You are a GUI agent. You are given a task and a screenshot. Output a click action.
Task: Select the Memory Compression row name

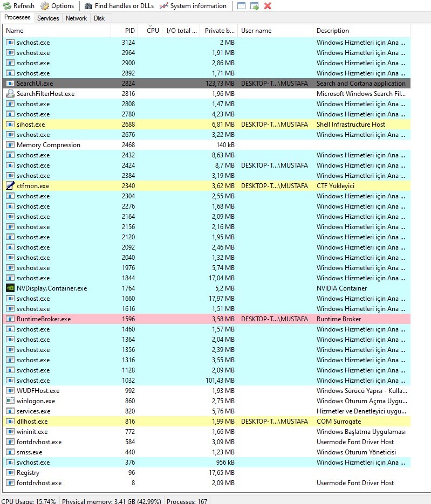[x=49, y=145]
